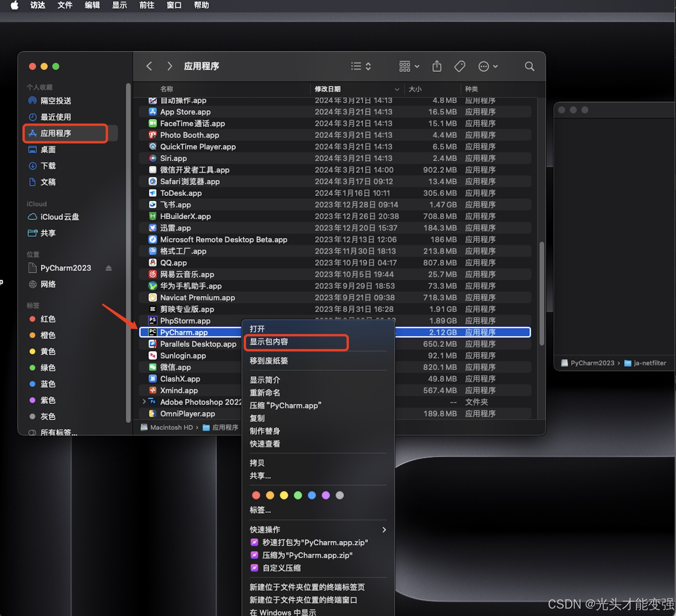676x616 pixels.
Task: Open 共享 in the sidebar
Action: click(42, 233)
